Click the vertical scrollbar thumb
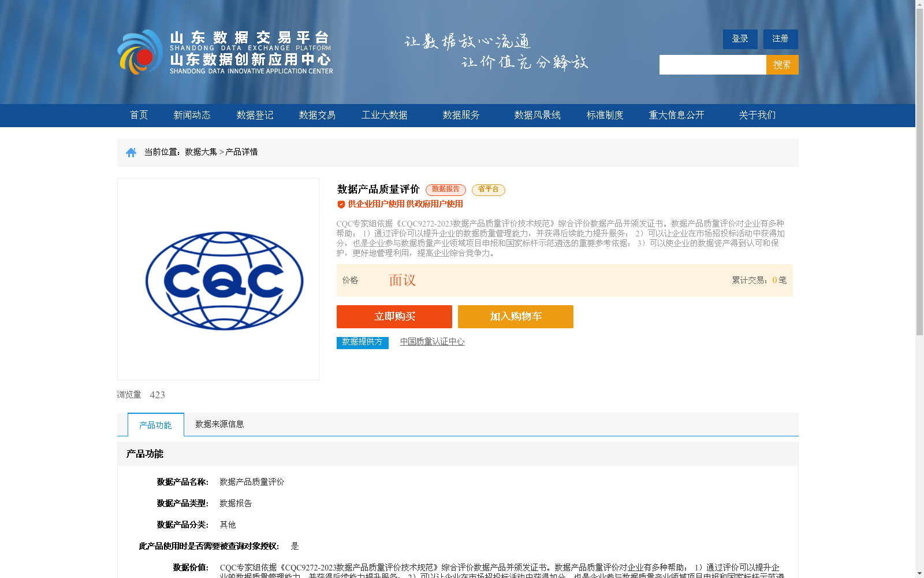The width and height of the screenshot is (924, 578). coord(919,172)
